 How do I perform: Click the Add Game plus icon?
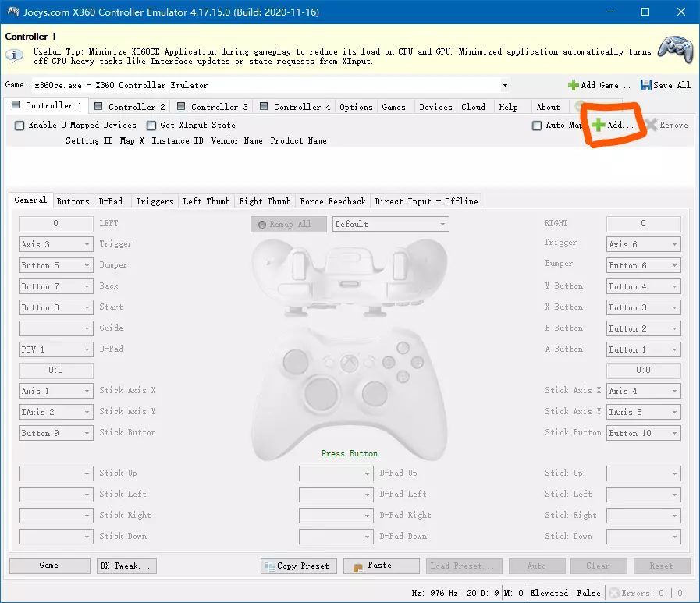574,85
